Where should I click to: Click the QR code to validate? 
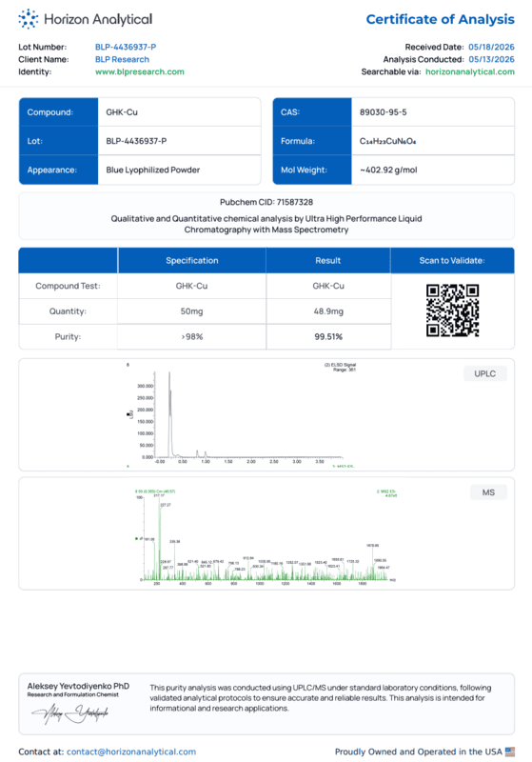[452, 311]
